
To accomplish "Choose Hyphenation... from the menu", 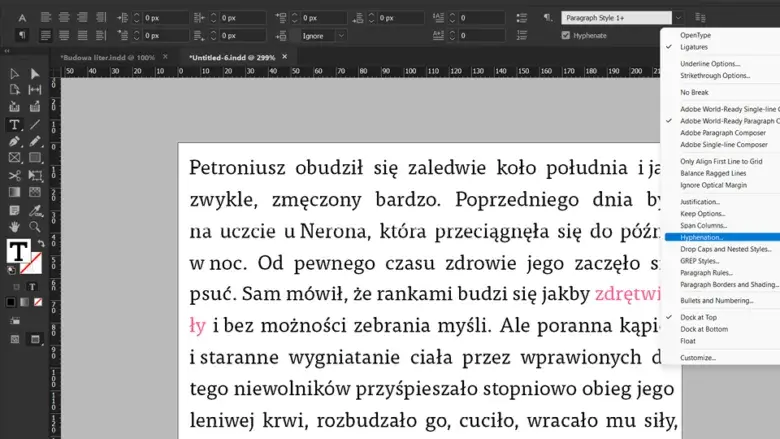I will pyautogui.click(x=701, y=237).
